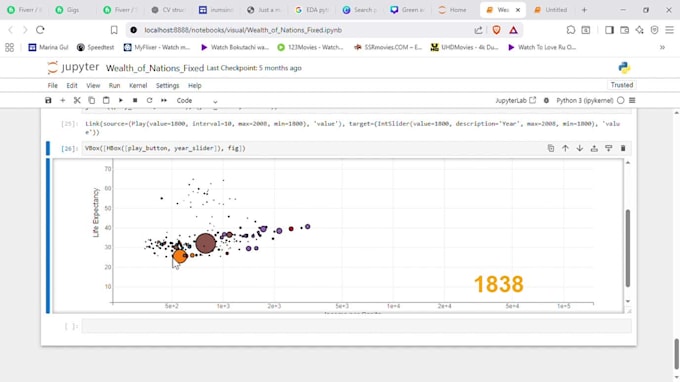This screenshot has height=382, width=680.
Task: Click the large brown bubble in chart
Action: click(x=206, y=243)
